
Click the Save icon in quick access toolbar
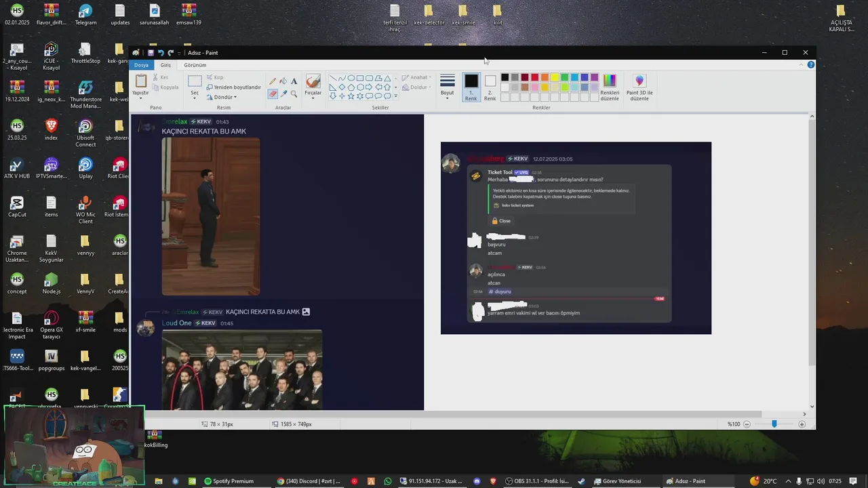(x=151, y=53)
